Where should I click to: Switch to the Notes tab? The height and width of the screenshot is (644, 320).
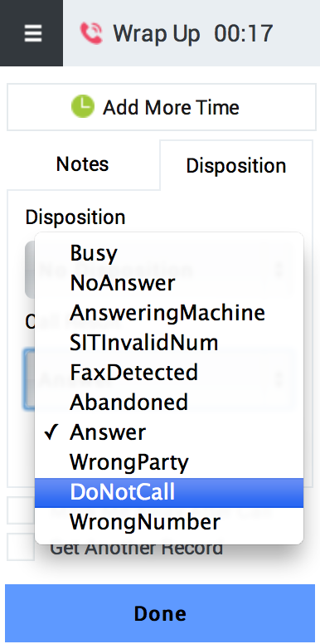pos(82,164)
